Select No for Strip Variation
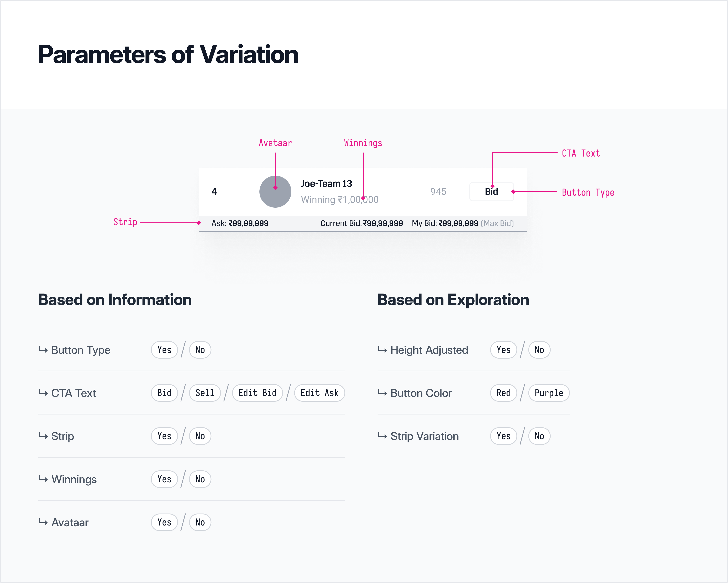 [x=539, y=436]
